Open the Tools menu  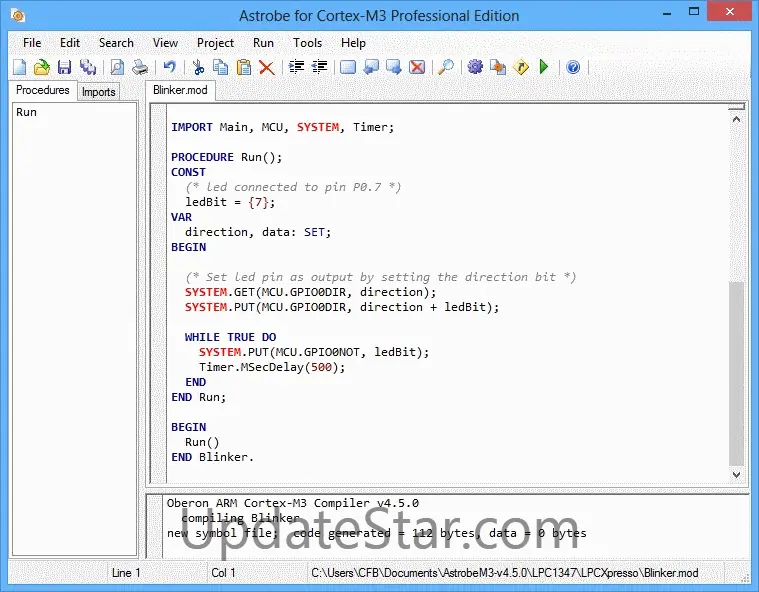tap(307, 43)
